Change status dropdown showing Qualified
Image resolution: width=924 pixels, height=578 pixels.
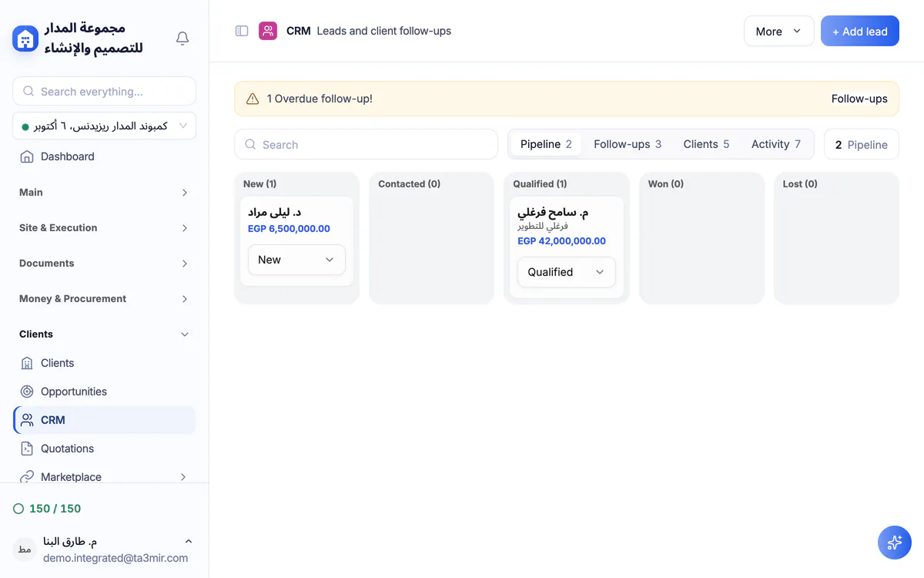click(566, 272)
